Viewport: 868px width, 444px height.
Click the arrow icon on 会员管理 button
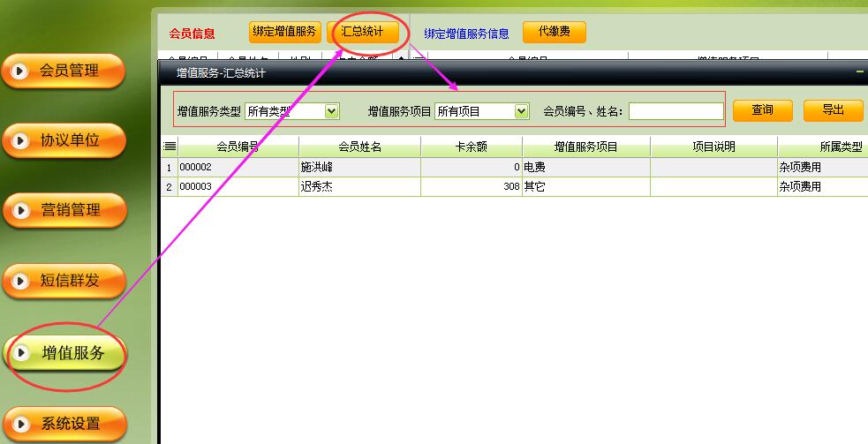pyautogui.click(x=19, y=71)
